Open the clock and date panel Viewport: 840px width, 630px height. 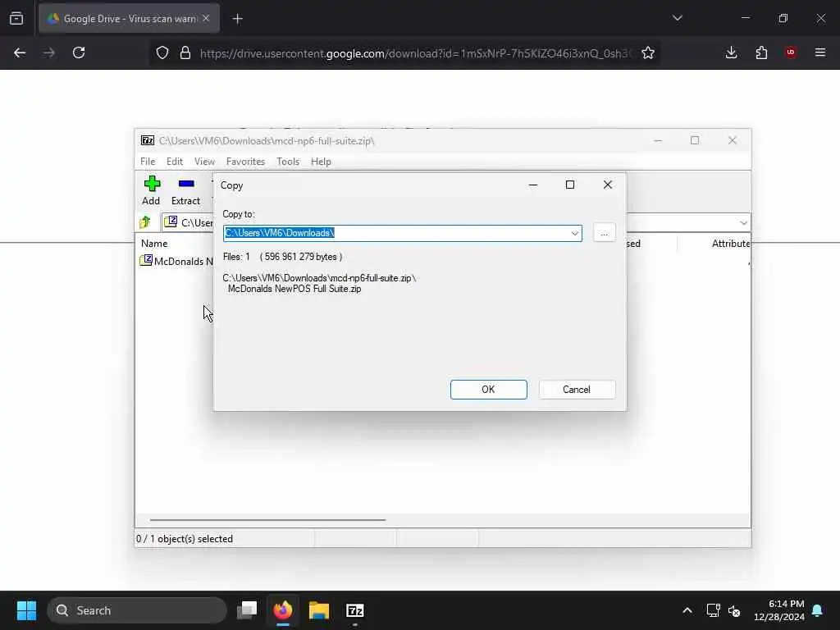tap(779, 610)
